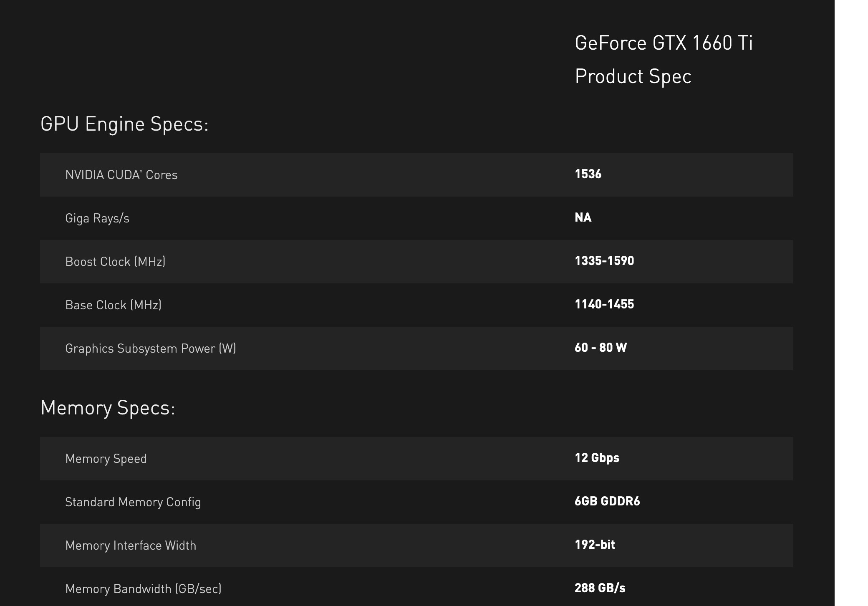The height and width of the screenshot is (606, 868).
Task: Select the 'GPU Engine Specs:' section heading
Action: point(124,124)
